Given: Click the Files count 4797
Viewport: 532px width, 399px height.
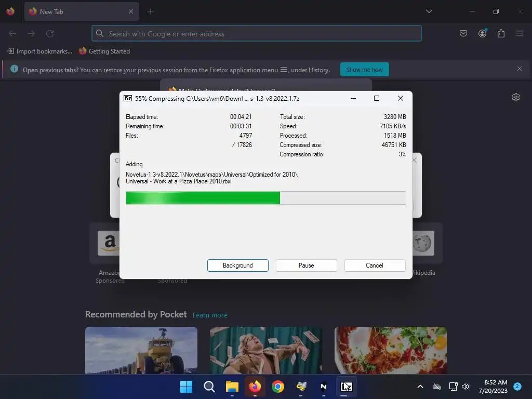Looking at the screenshot, I should 246,136.
